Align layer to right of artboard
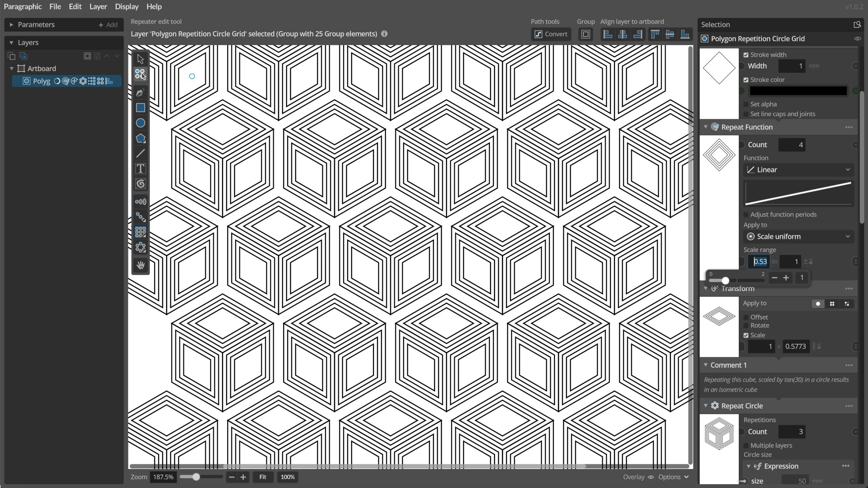This screenshot has width=868, height=488. click(x=637, y=34)
